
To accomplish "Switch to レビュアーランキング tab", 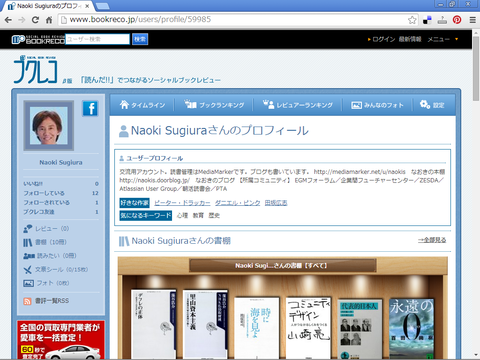I will click(298, 105).
